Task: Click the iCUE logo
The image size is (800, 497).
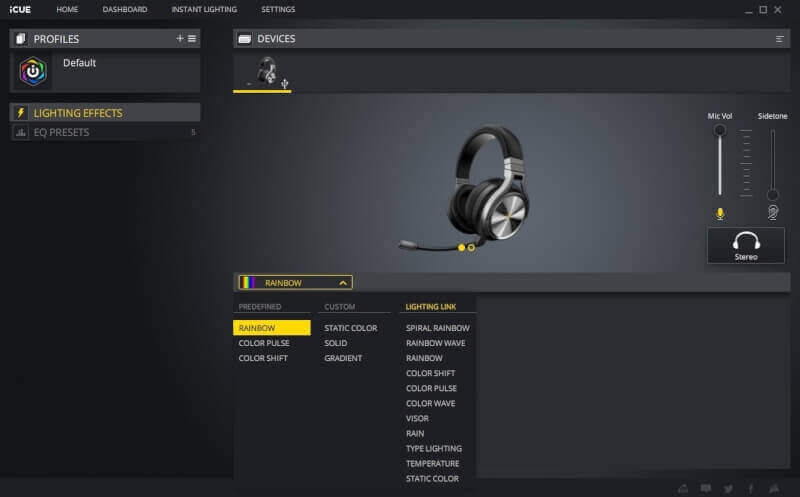Action: [x=20, y=9]
